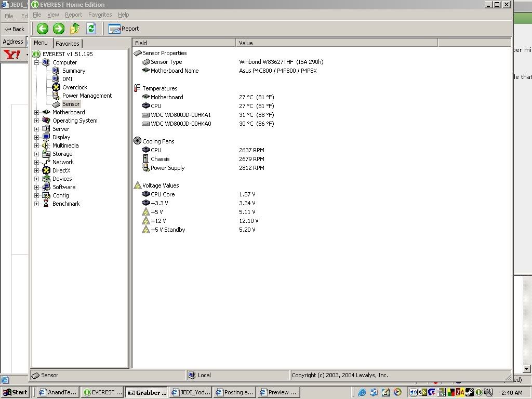Screen dimensions: 532x399
Task: Click the Sensor Properties group icon
Action: (x=137, y=53)
